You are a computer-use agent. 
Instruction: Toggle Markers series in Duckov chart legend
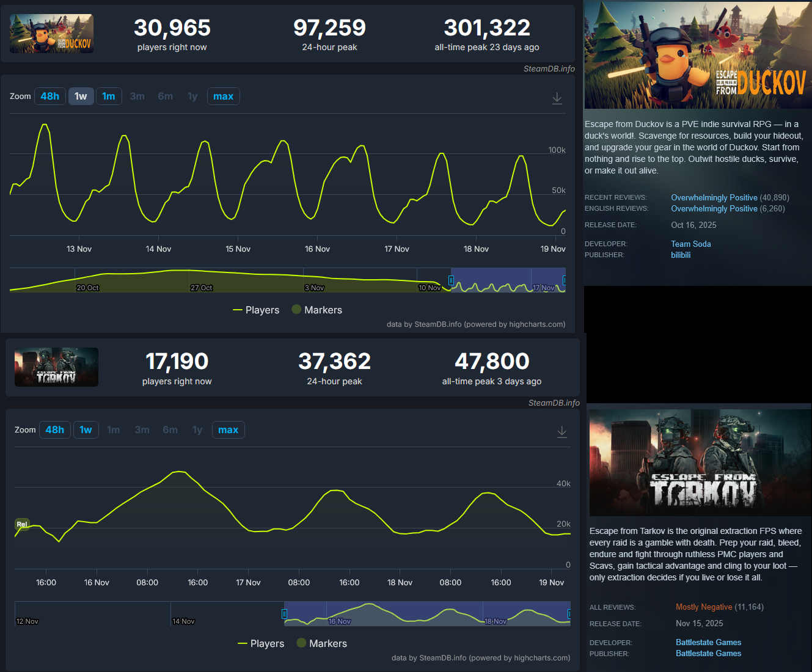(x=317, y=310)
